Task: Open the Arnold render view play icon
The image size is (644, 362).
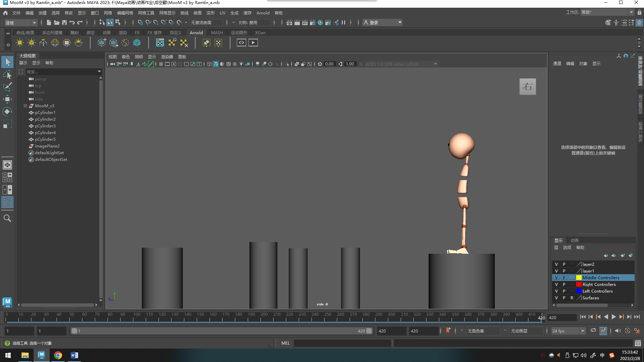Action: [253, 43]
